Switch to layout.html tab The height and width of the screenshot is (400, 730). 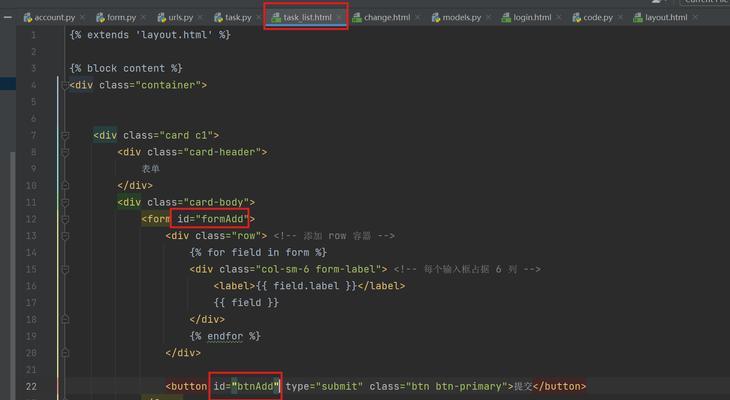[666, 18]
